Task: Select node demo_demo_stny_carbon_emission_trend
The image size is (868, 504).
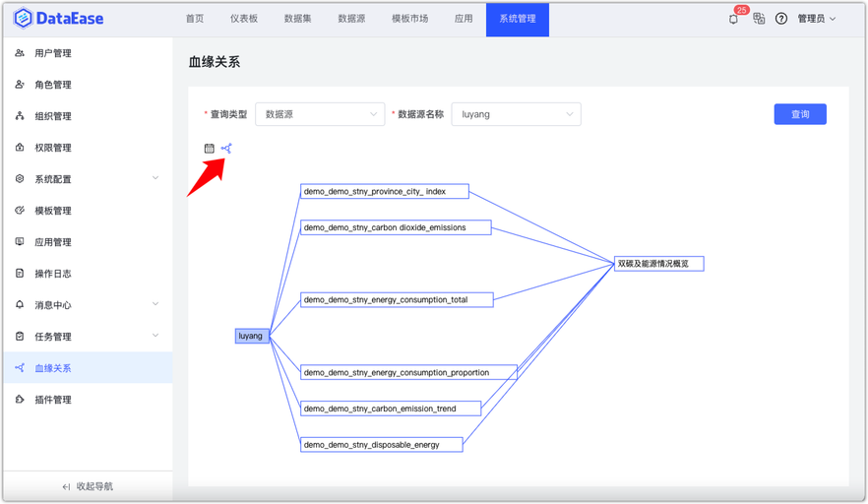Action: (x=391, y=409)
